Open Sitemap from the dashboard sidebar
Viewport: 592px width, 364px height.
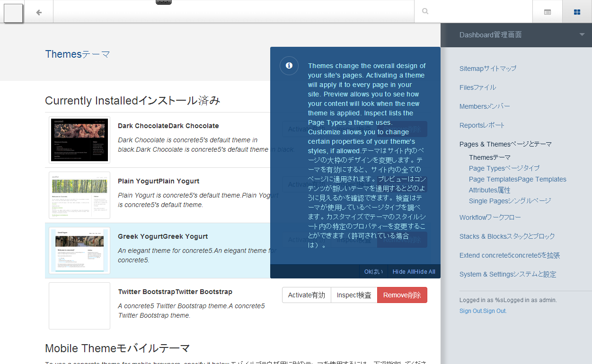(x=488, y=69)
